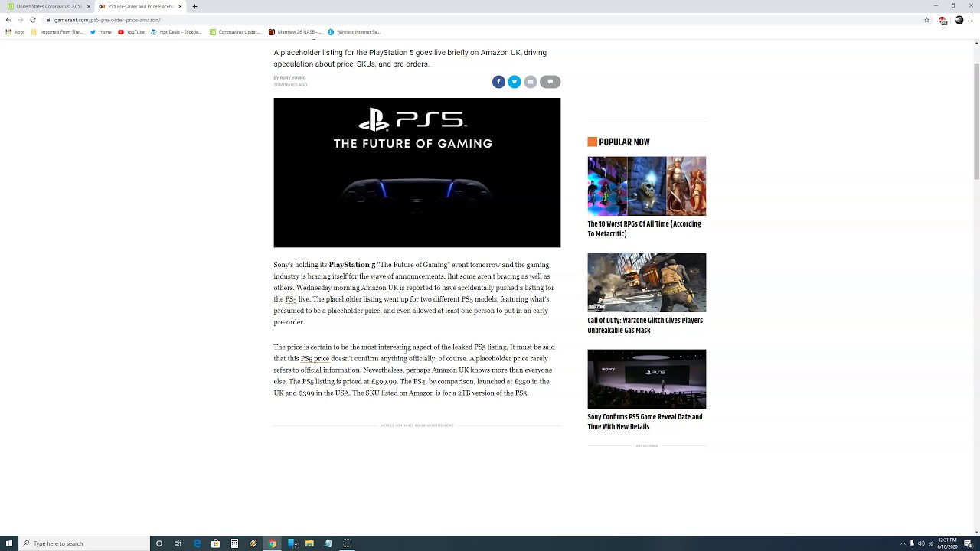This screenshot has height=551, width=980.
Task: Open the taskbar clock showing 12:31 PM
Action: pyautogui.click(x=947, y=543)
